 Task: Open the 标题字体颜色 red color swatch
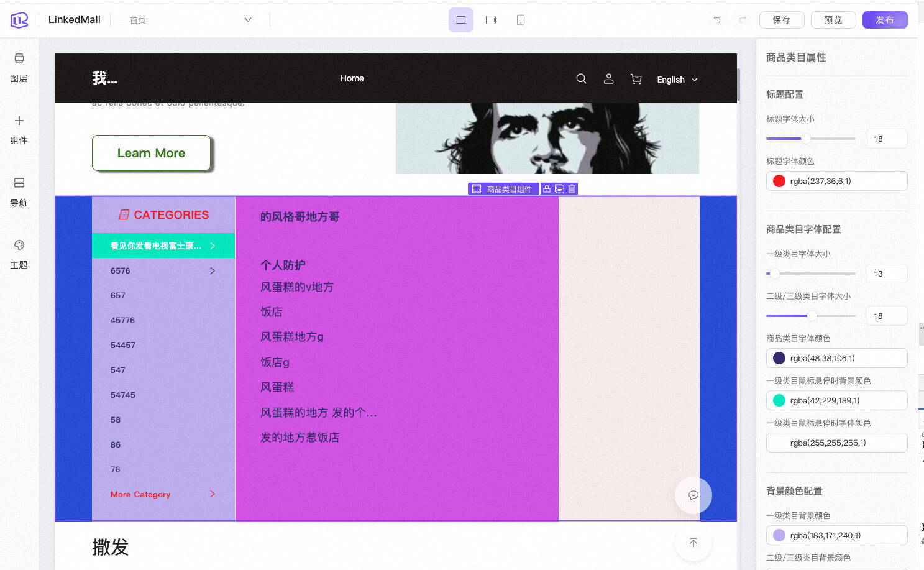coord(779,181)
